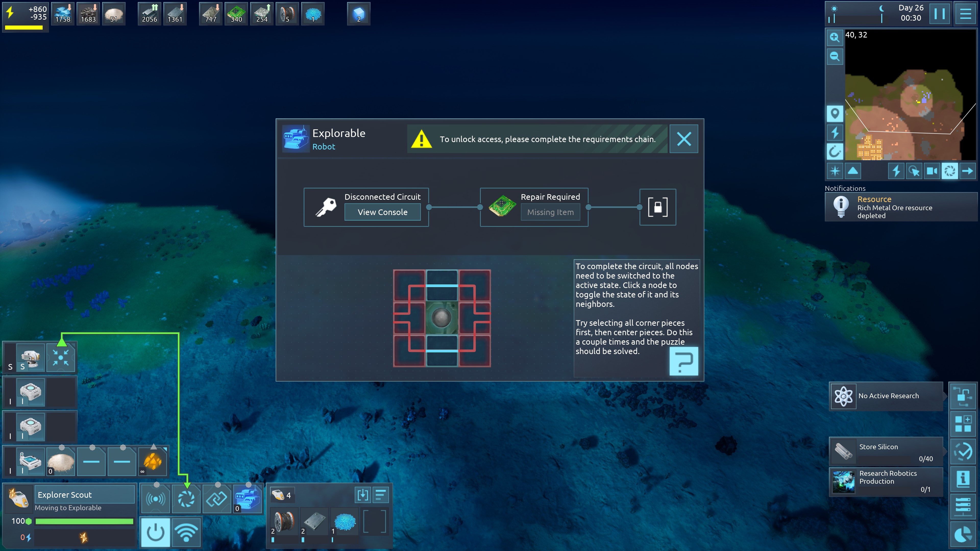The image size is (980, 551).
Task: Open the hamburger main menu
Action: tap(965, 14)
